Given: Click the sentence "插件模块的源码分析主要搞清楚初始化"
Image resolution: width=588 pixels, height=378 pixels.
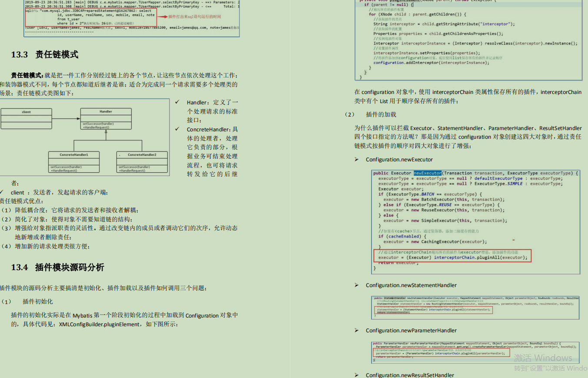Looking at the screenshot, I should (104, 288).
